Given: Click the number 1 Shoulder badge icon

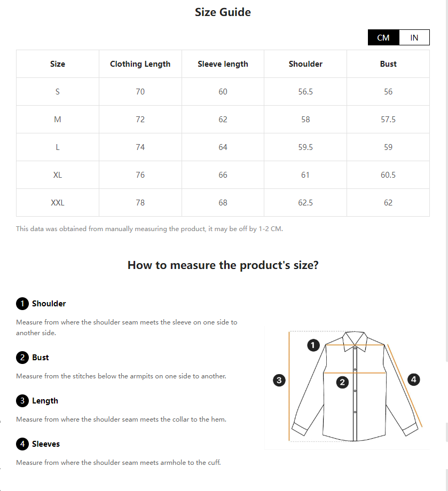Looking at the screenshot, I should 22,304.
